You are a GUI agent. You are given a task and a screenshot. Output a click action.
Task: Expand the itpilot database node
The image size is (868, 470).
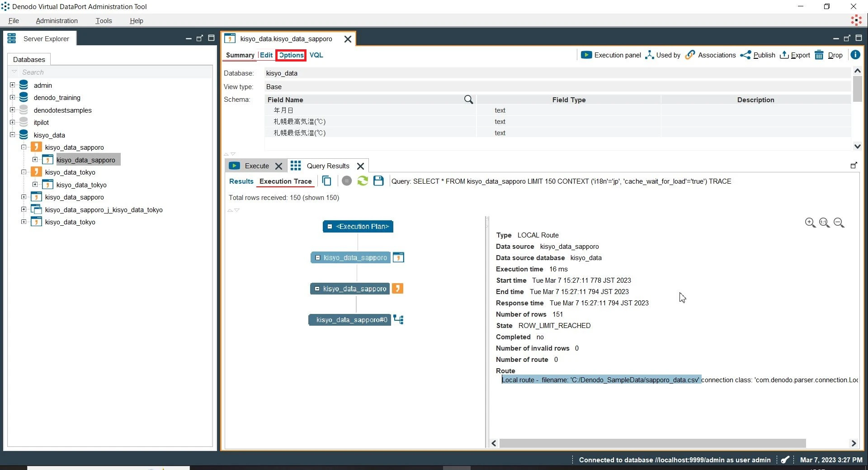(13, 122)
